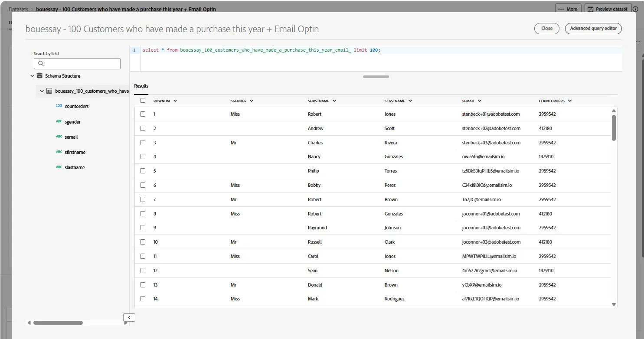Click the ABC type icon beside sgender

[59, 121]
